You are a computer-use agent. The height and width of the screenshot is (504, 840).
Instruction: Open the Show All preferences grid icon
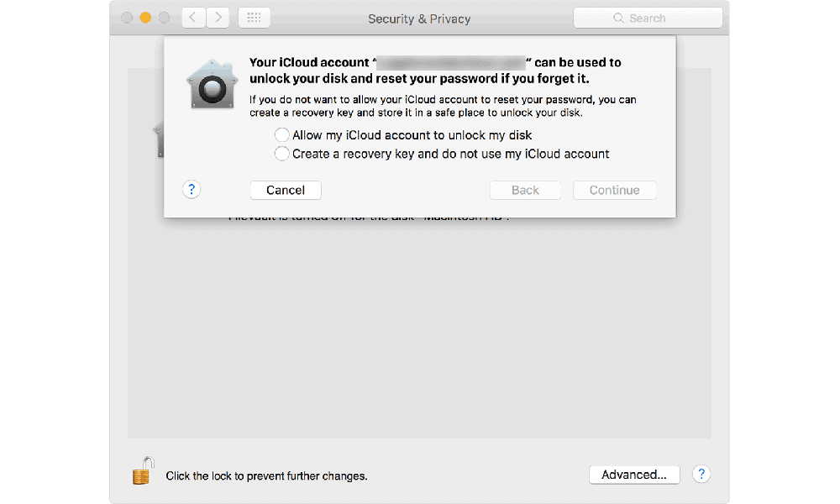254,18
